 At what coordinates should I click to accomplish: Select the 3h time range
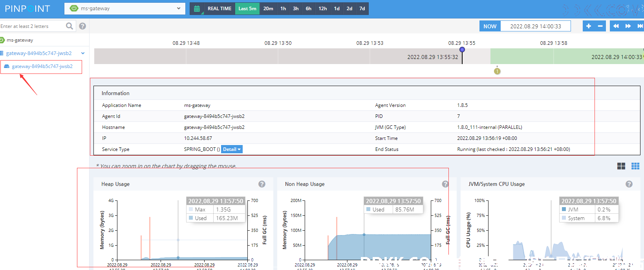tap(296, 9)
